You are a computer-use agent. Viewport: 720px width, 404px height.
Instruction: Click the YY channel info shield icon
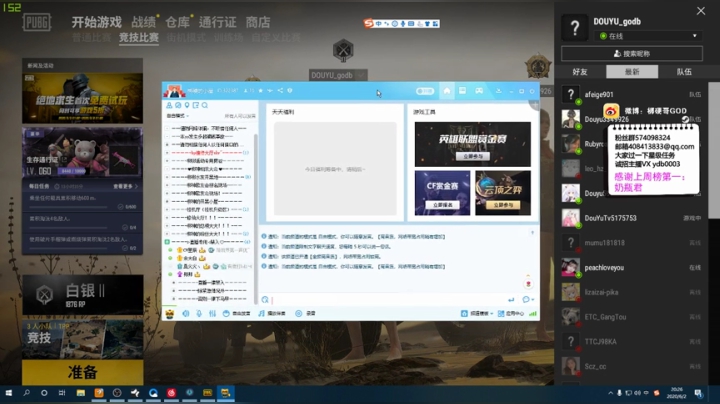[290, 90]
